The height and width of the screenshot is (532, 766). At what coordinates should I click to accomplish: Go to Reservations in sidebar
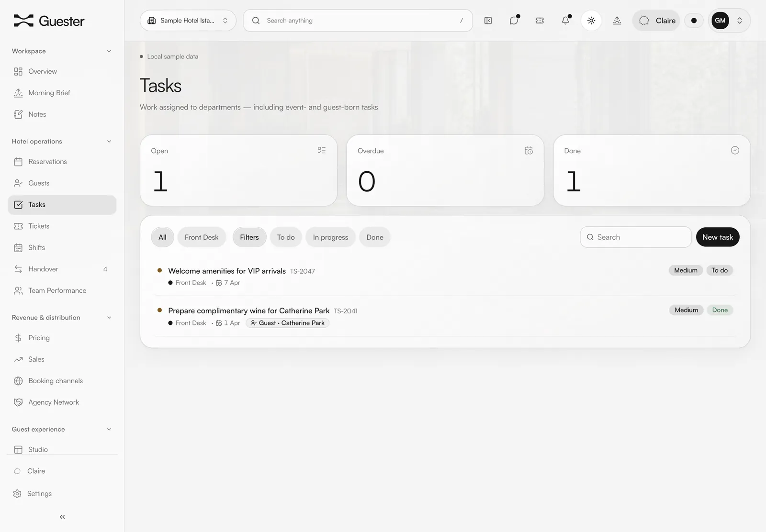[62, 162]
